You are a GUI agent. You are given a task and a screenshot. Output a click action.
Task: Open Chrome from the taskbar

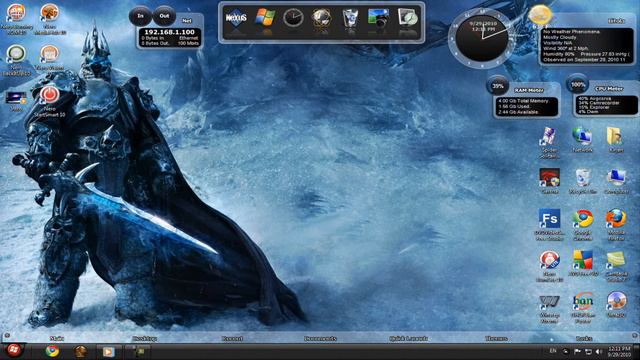click(52, 351)
